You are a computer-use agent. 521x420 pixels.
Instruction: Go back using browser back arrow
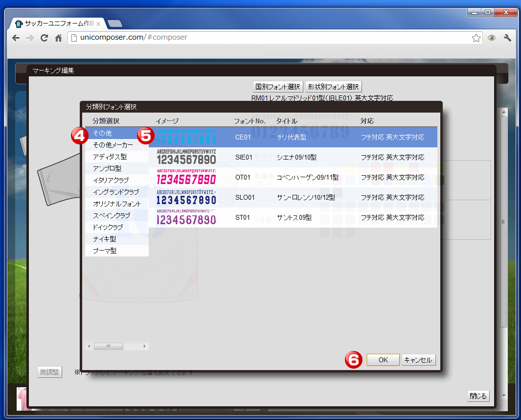click(x=16, y=38)
